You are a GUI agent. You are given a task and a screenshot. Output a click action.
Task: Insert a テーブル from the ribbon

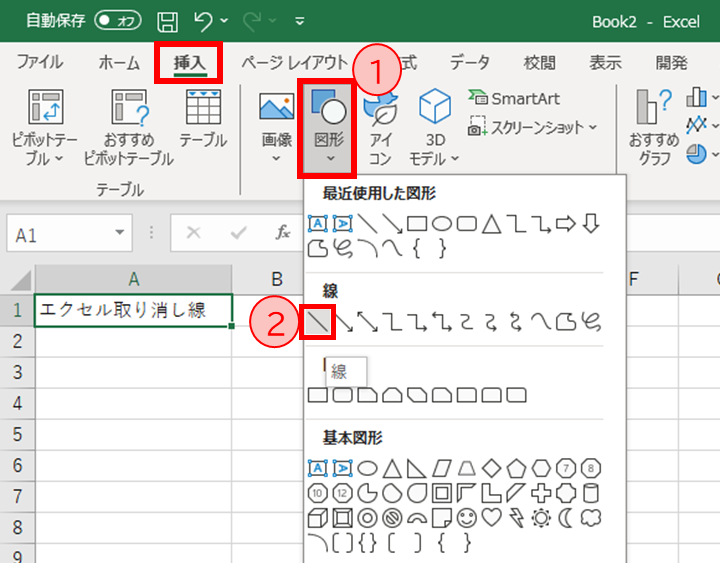203,119
